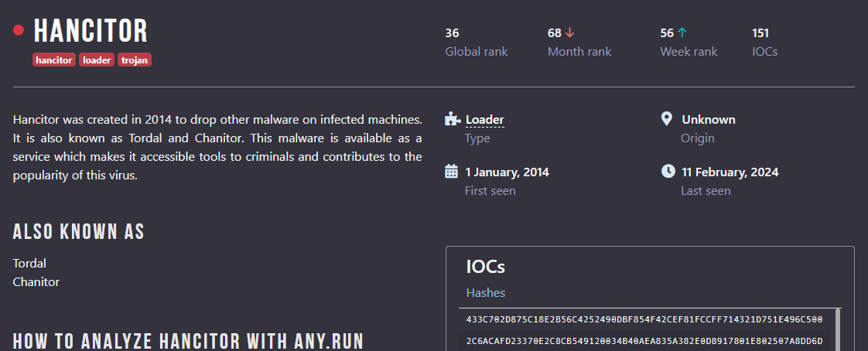
Task: Open the hancitor tag
Action: [x=54, y=60]
